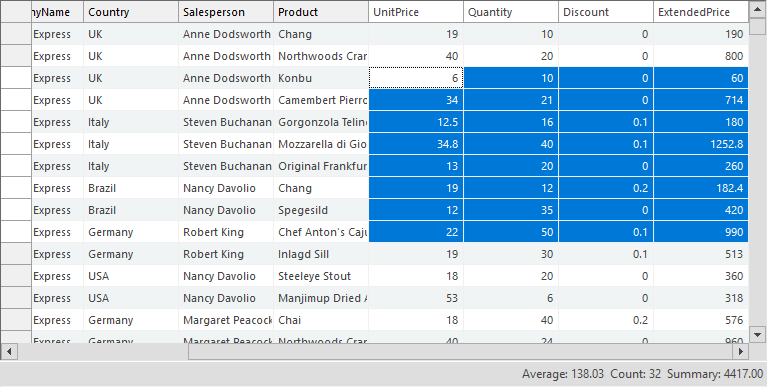Click the Country cell in Camembert row

click(x=131, y=100)
